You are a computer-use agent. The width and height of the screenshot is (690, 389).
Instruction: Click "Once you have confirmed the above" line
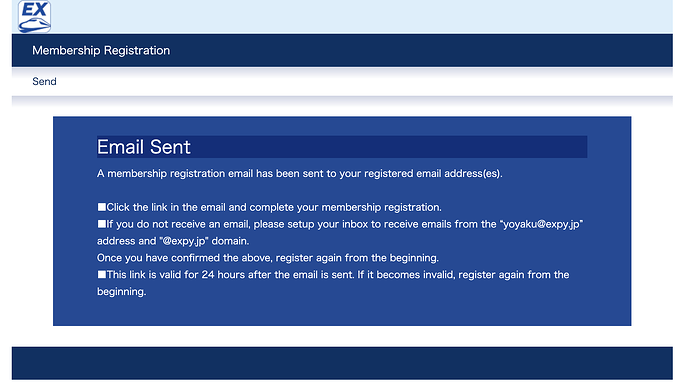268,258
